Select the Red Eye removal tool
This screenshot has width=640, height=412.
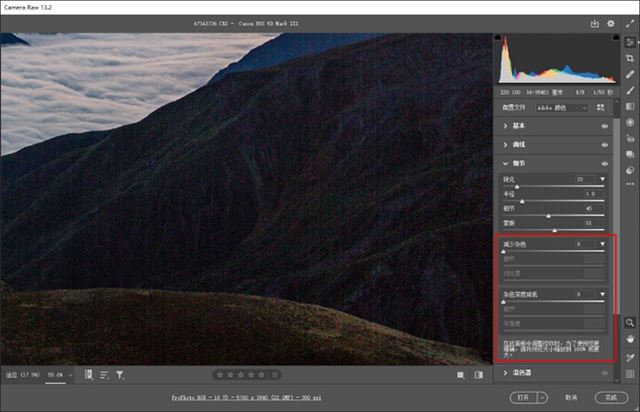pyautogui.click(x=630, y=138)
